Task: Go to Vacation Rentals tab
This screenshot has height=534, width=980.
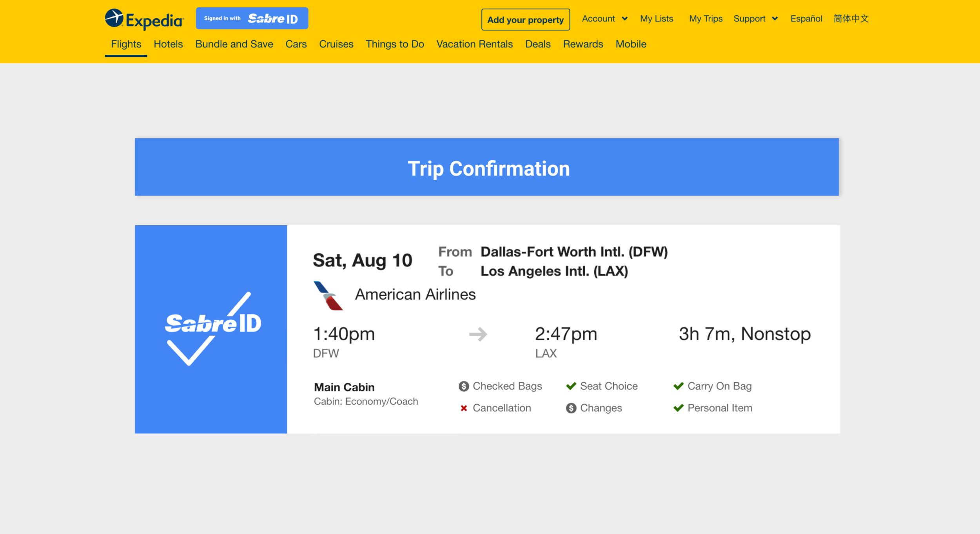Action: click(474, 44)
